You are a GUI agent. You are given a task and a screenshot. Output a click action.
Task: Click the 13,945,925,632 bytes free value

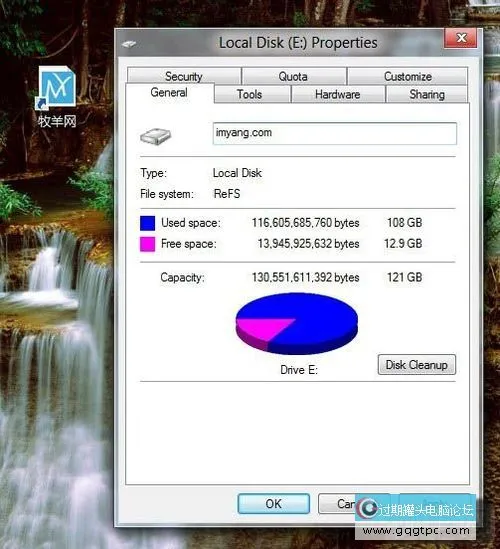[308, 244]
